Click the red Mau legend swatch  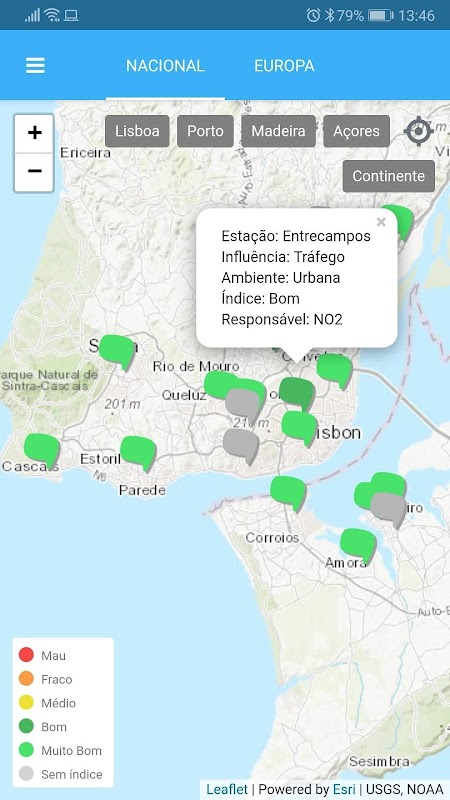click(26, 655)
